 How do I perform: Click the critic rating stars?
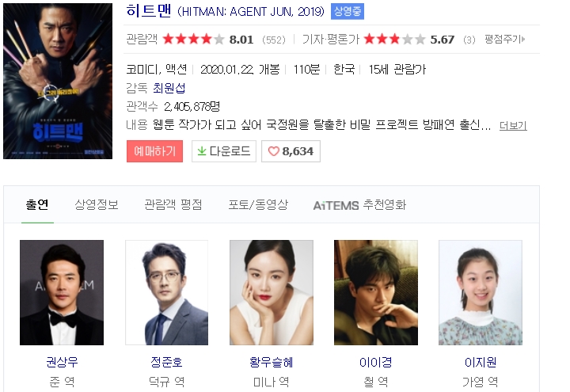coord(394,39)
